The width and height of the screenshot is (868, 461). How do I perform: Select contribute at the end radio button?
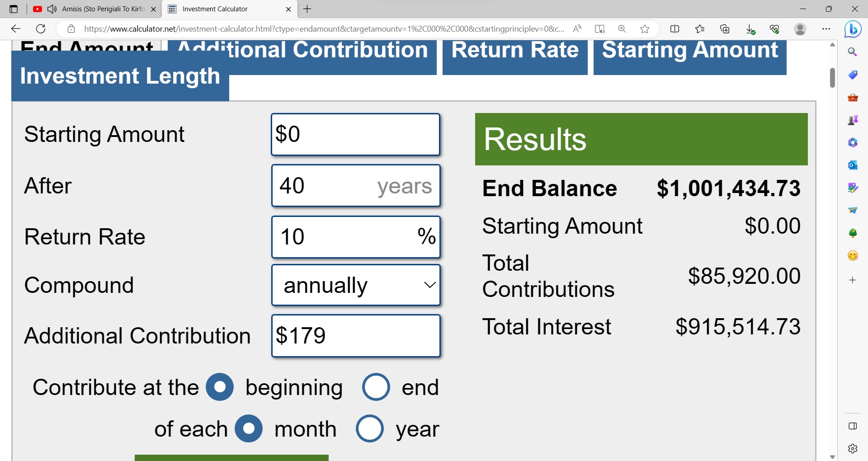tap(376, 387)
